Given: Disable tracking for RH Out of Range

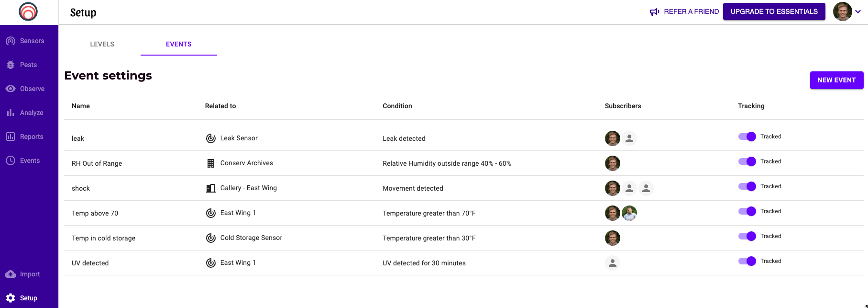Looking at the screenshot, I should coord(747,161).
